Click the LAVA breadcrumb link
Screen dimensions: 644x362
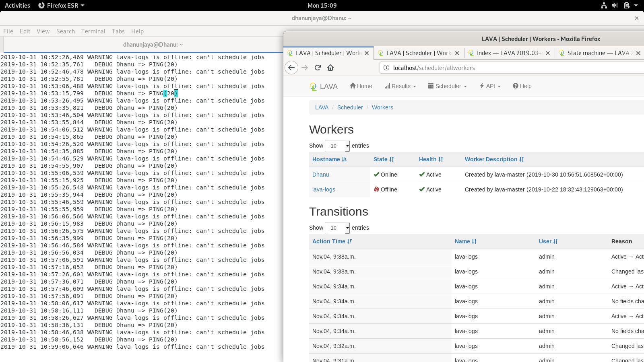coord(322,107)
